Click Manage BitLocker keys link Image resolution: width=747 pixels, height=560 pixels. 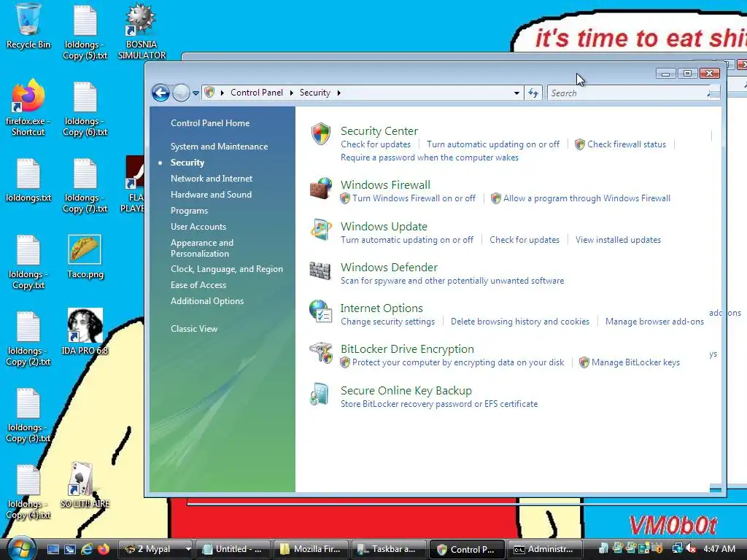pos(635,363)
